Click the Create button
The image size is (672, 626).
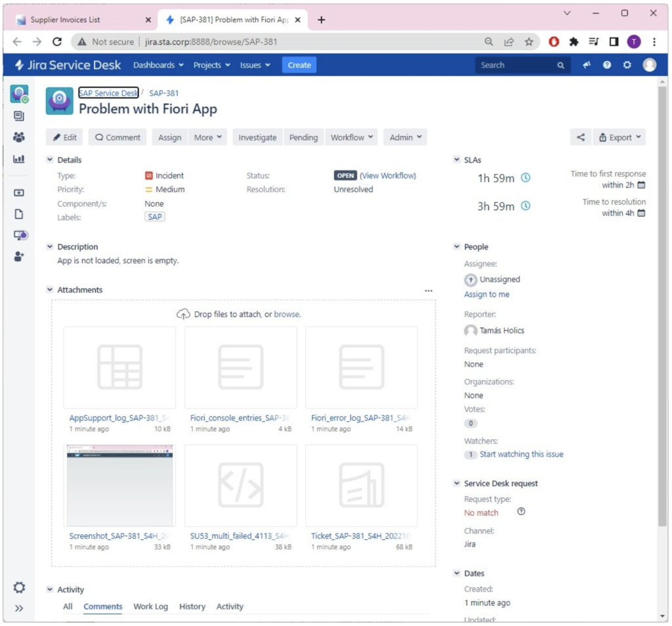click(x=299, y=65)
